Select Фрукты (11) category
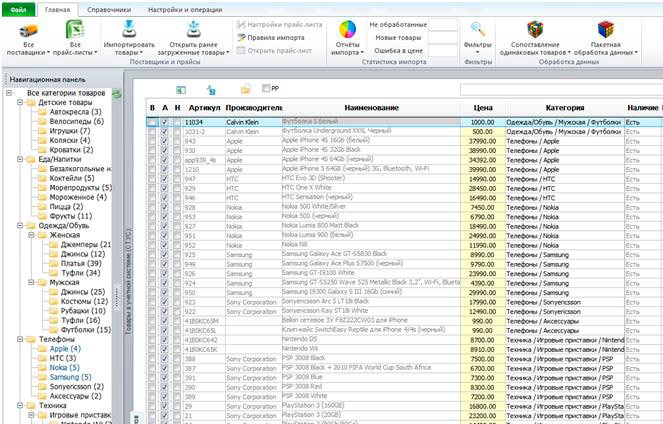The width and height of the screenshot is (663, 424). click(x=71, y=216)
